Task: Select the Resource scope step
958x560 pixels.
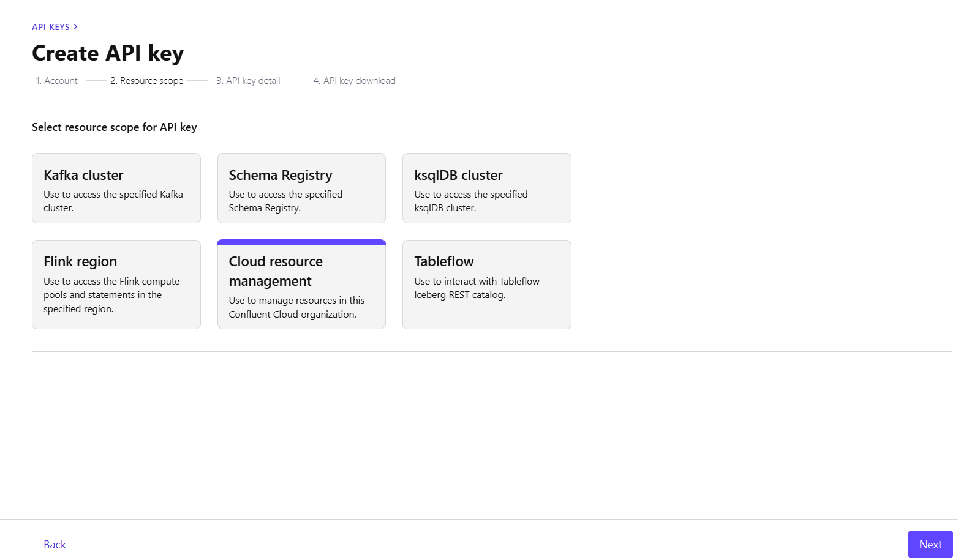Action: 146,81
